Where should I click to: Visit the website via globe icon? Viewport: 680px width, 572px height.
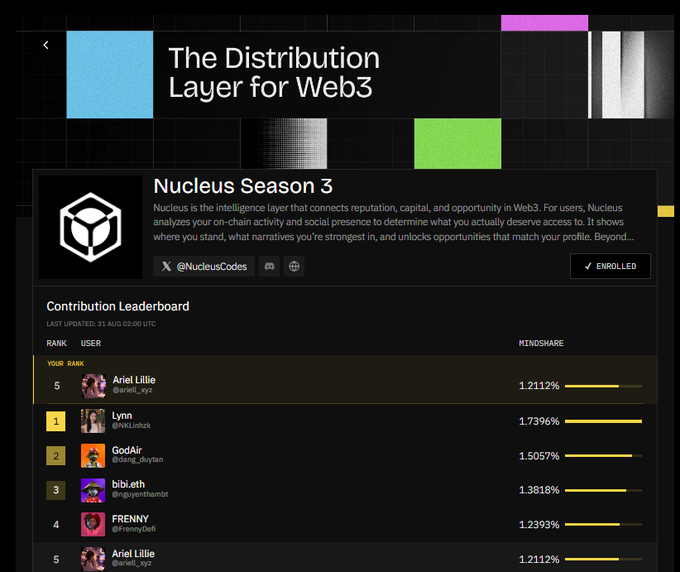click(294, 266)
